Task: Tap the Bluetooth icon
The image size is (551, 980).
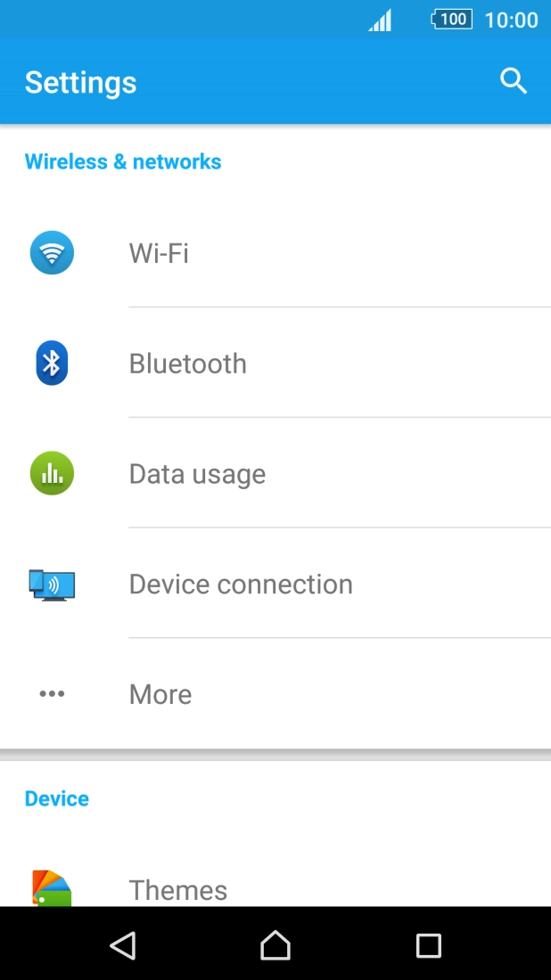Action: coord(52,363)
